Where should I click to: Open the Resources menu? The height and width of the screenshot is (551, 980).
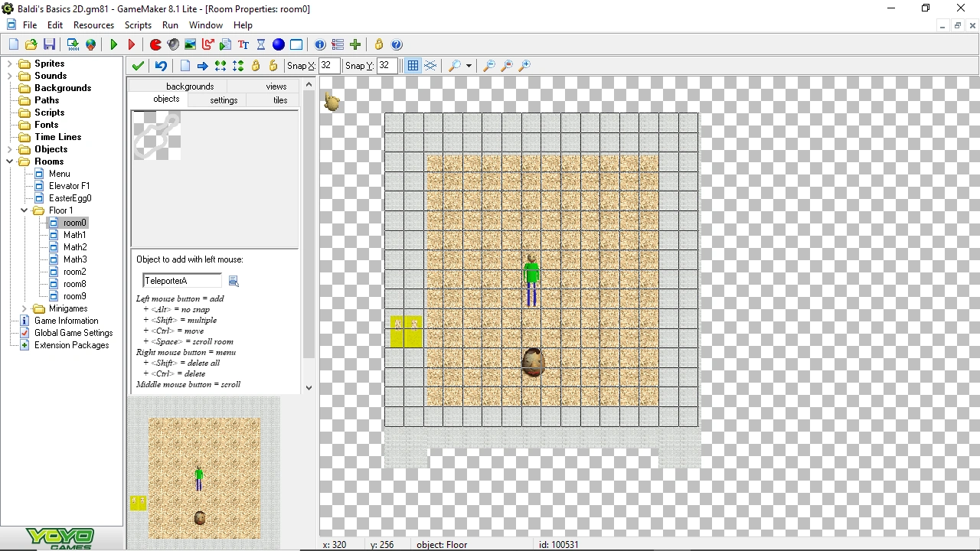point(93,25)
